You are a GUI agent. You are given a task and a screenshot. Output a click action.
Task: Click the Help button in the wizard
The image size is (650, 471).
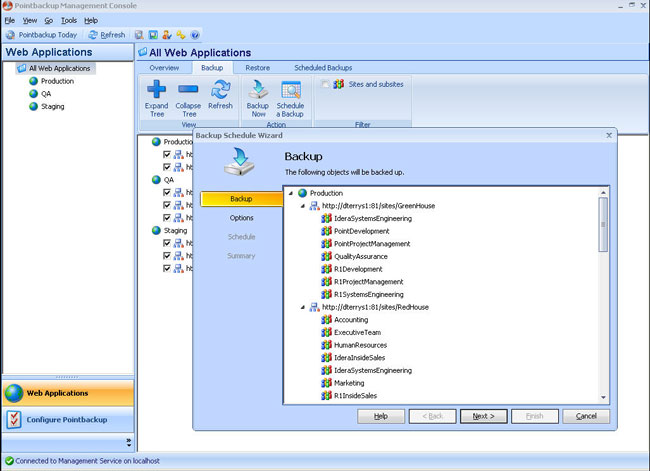(x=381, y=416)
